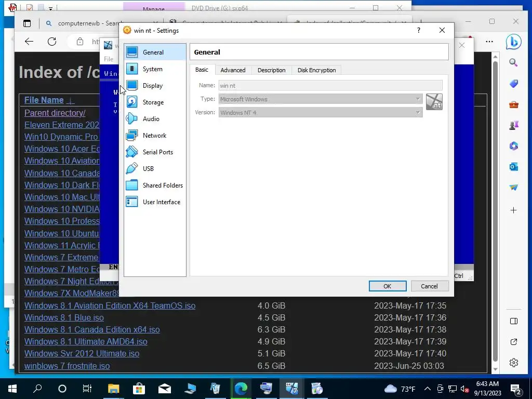
Task: Open the General settings category
Action: 155,52
